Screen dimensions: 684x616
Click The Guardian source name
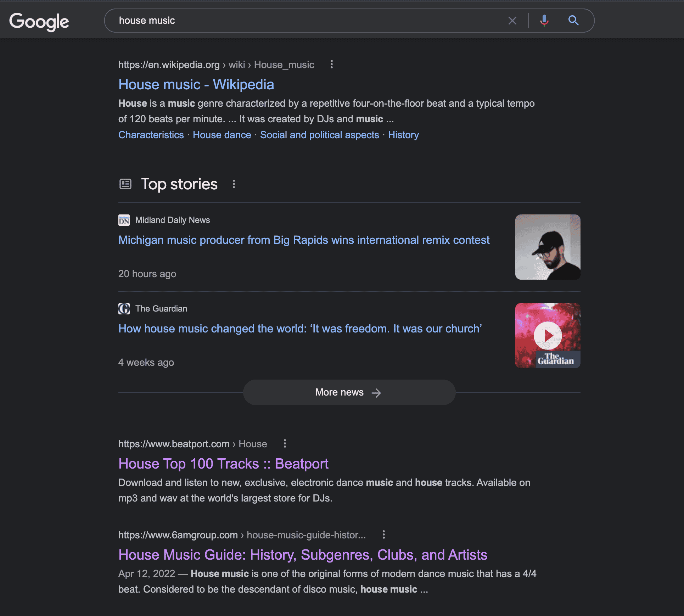(161, 309)
